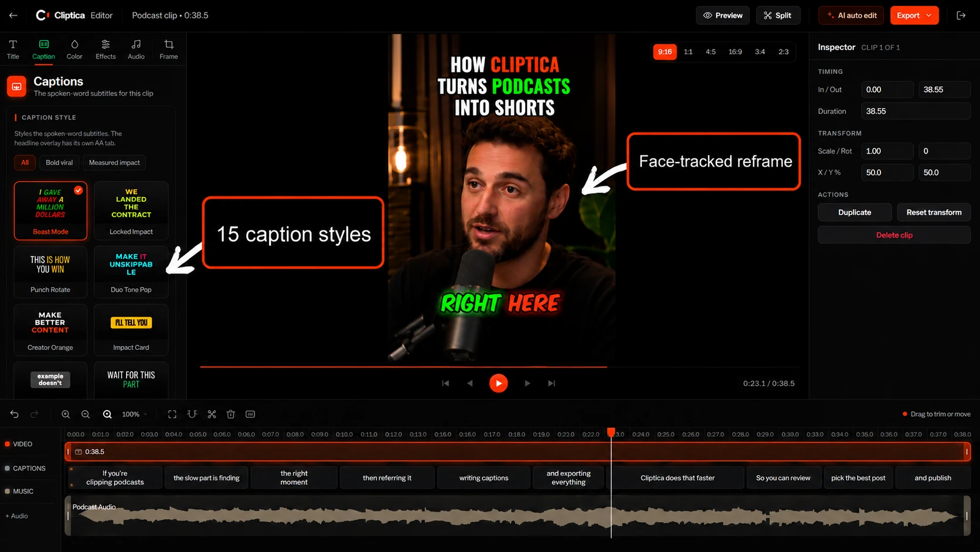Select the CAPTIONS track label
The width and height of the screenshot is (980, 552).
point(25,468)
